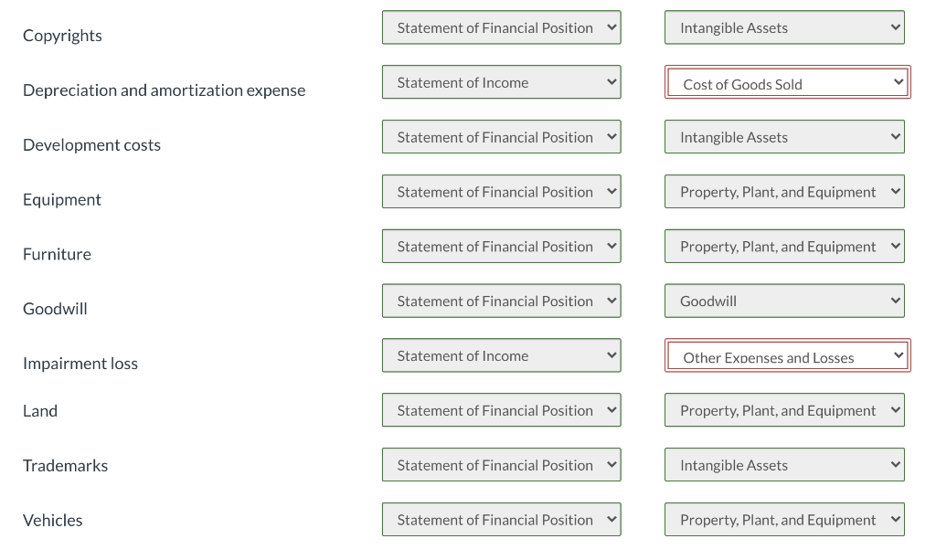Select the Statement of Income dropdown for Impairment loss

[501, 355]
